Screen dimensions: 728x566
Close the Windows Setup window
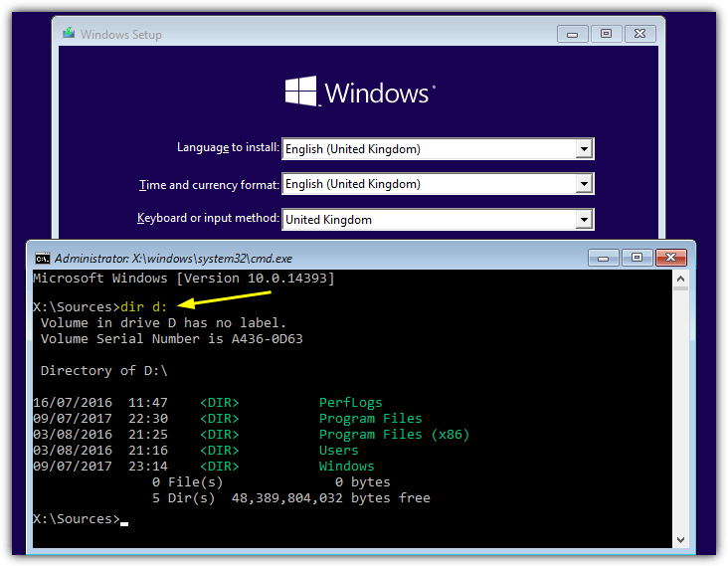point(639,34)
